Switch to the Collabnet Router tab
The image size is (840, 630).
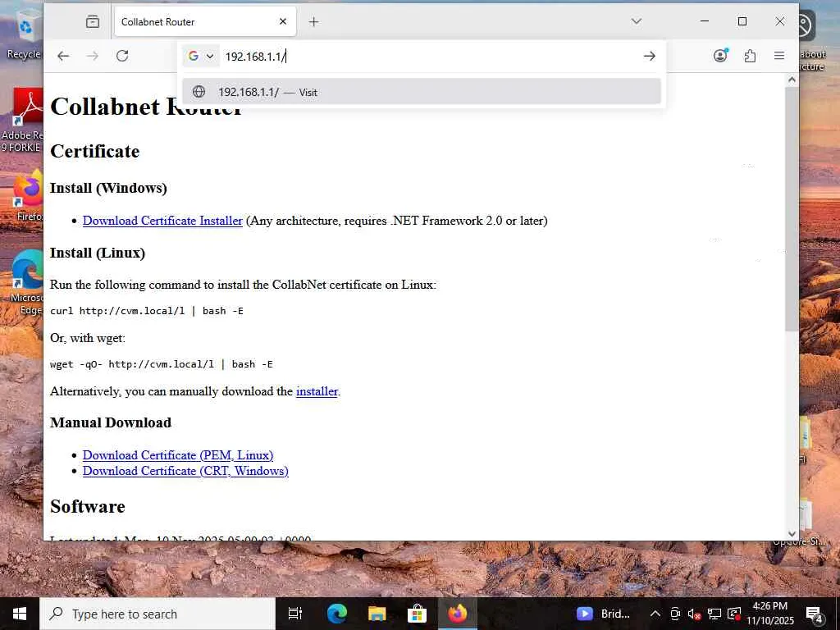[205, 21]
